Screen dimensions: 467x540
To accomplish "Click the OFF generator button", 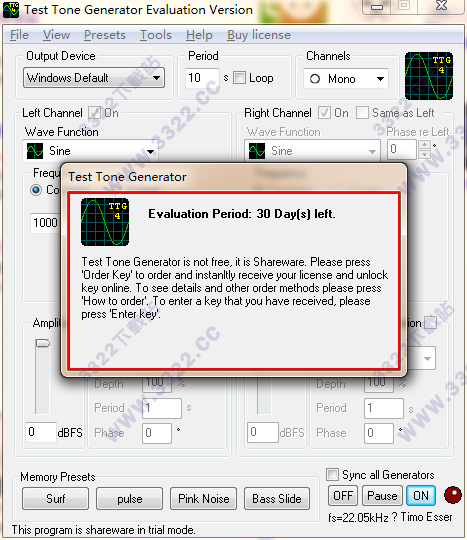I will click(343, 496).
